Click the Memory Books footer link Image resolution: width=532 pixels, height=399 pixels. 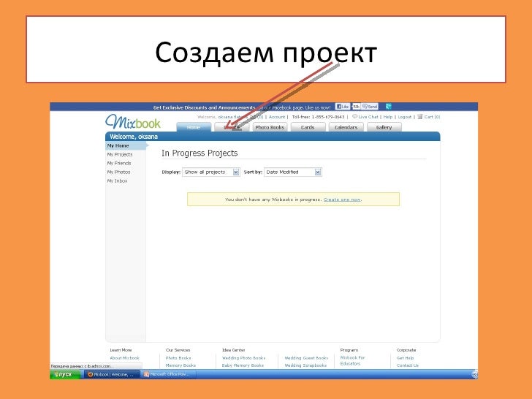point(180,365)
